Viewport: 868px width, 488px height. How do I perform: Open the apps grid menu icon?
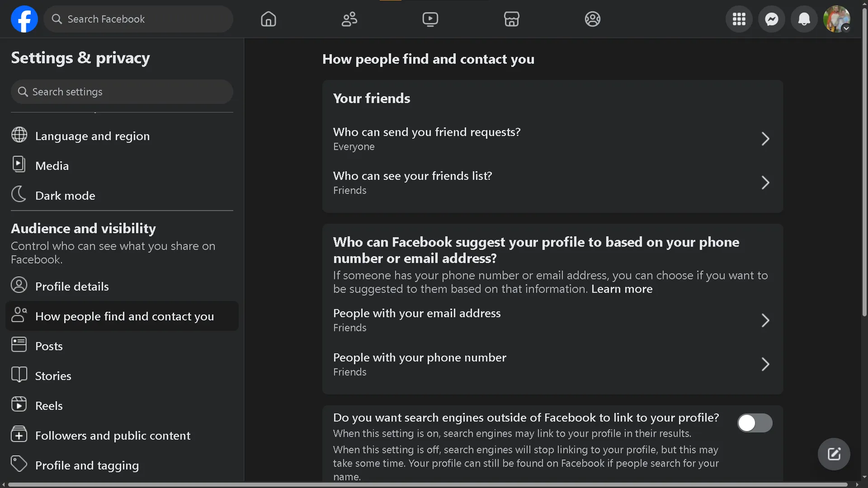pyautogui.click(x=739, y=19)
